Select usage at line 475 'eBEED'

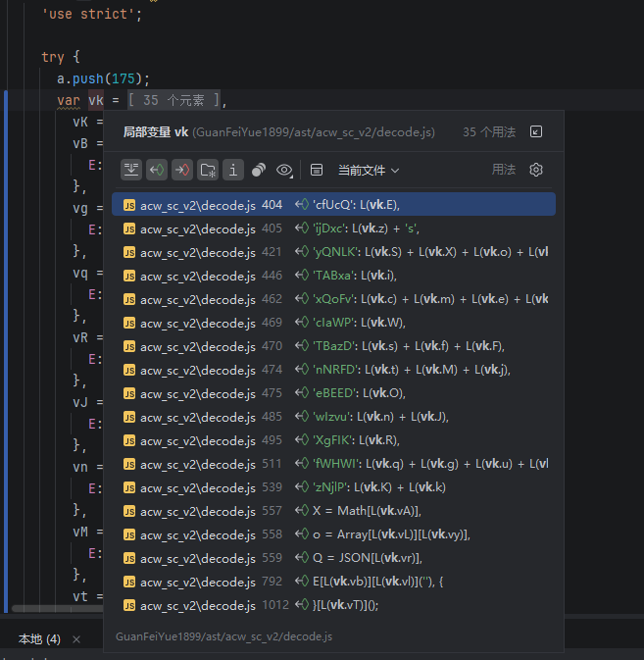coord(333,393)
